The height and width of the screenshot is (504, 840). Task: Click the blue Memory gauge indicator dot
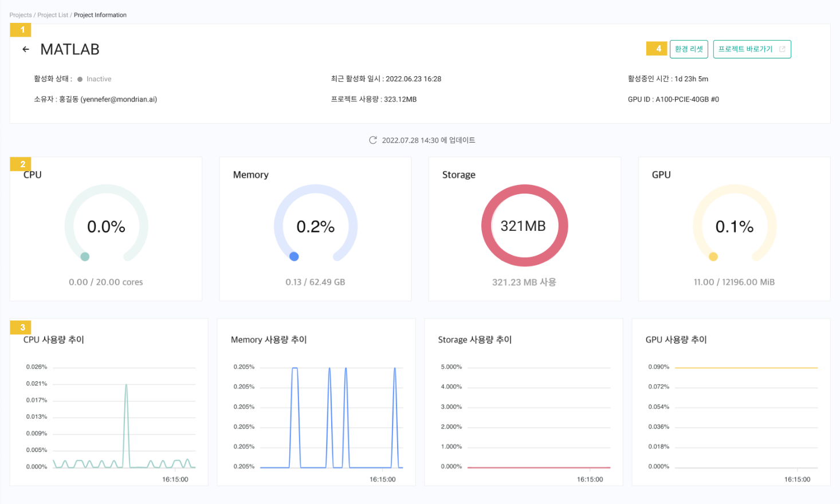tap(294, 257)
